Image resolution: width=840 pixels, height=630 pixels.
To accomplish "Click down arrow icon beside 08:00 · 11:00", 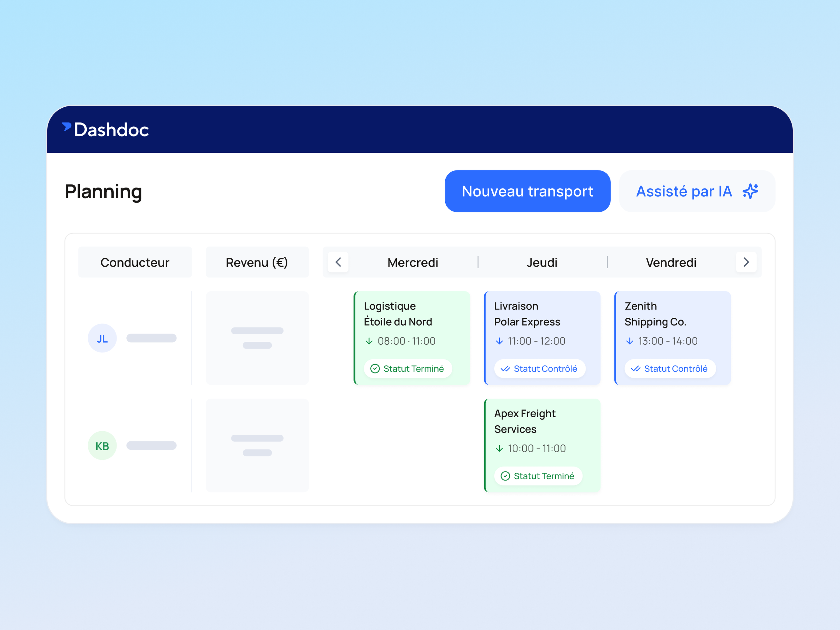I will 369,341.
